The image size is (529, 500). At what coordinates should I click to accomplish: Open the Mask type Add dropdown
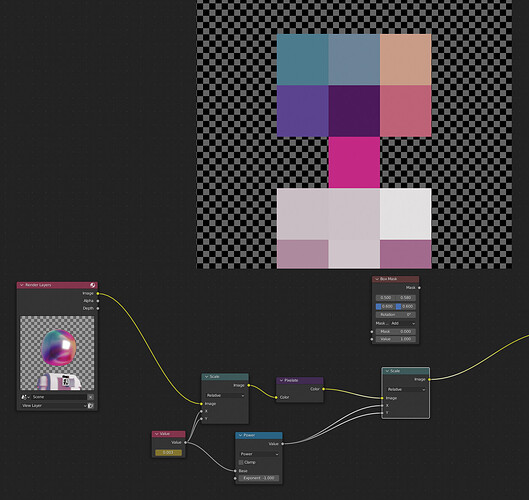pyautogui.click(x=403, y=323)
